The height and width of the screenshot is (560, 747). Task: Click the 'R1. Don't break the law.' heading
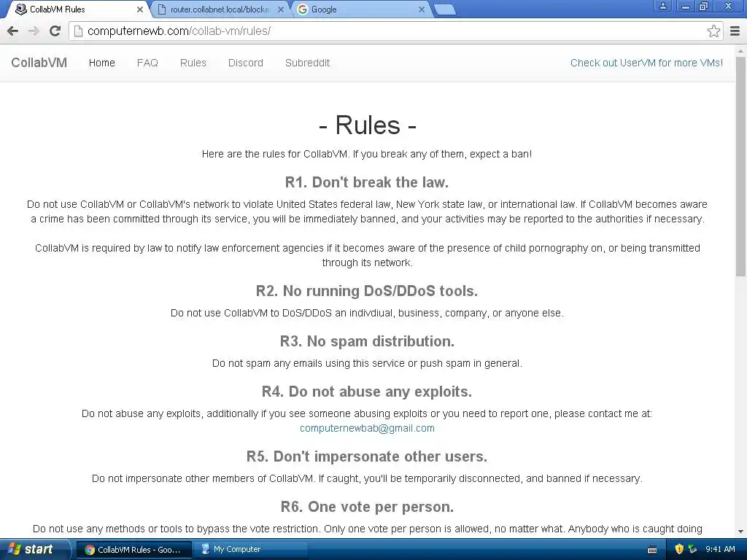[367, 182]
